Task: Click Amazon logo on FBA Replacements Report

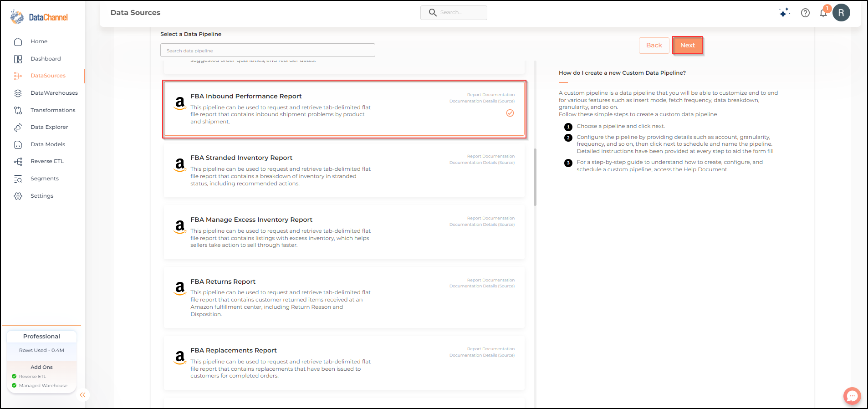Action: click(180, 357)
